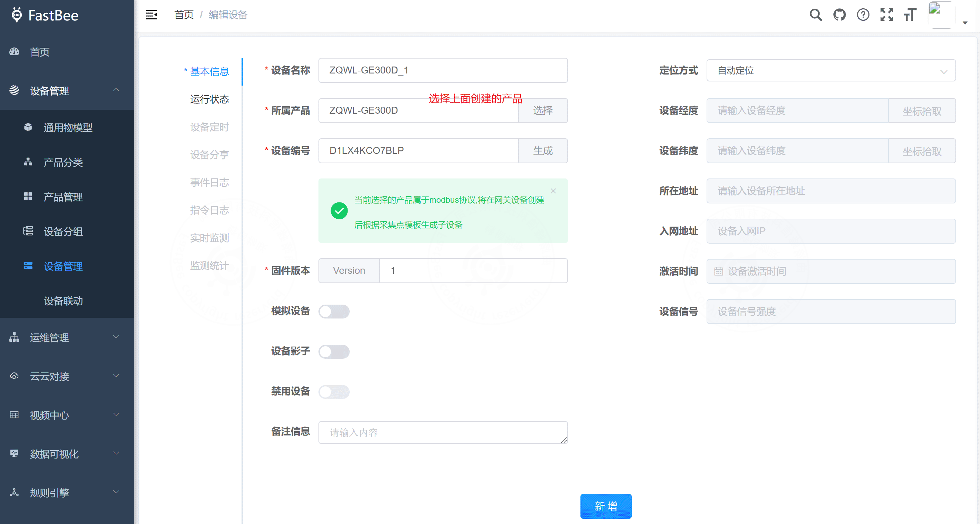980x524 pixels.
Task: Open the 定位方式 dropdown
Action: (831, 70)
